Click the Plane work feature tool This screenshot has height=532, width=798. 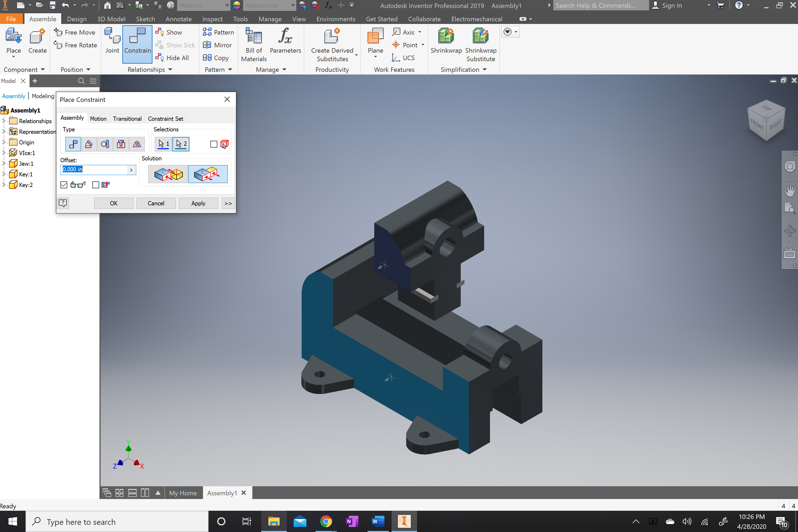(375, 41)
